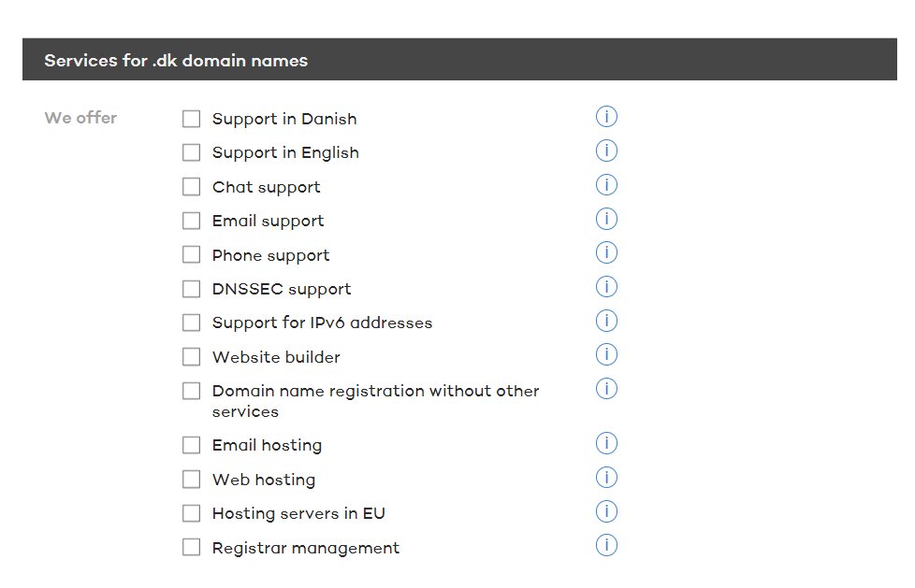Show info for DNSSEC support
The image size is (915, 588).
(x=606, y=287)
